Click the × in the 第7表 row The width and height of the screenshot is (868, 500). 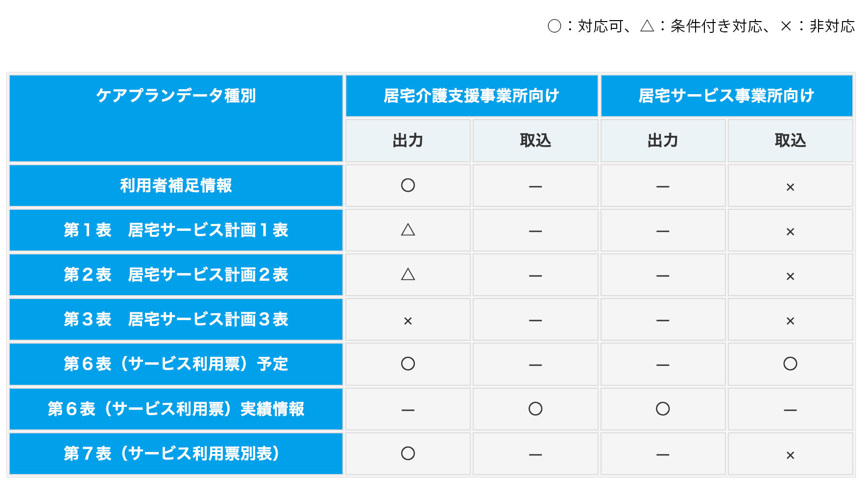(x=790, y=455)
